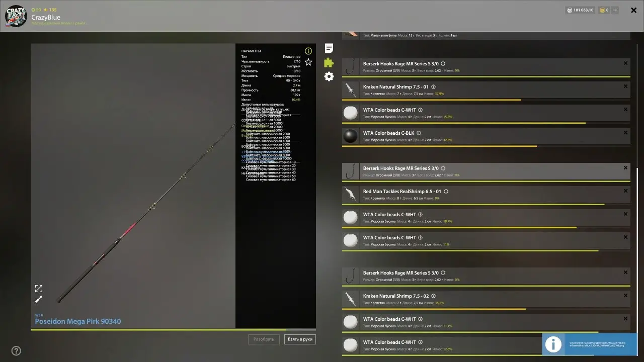Select thumbnail of C-WHT bead with 18,7% wear

tap(350, 218)
